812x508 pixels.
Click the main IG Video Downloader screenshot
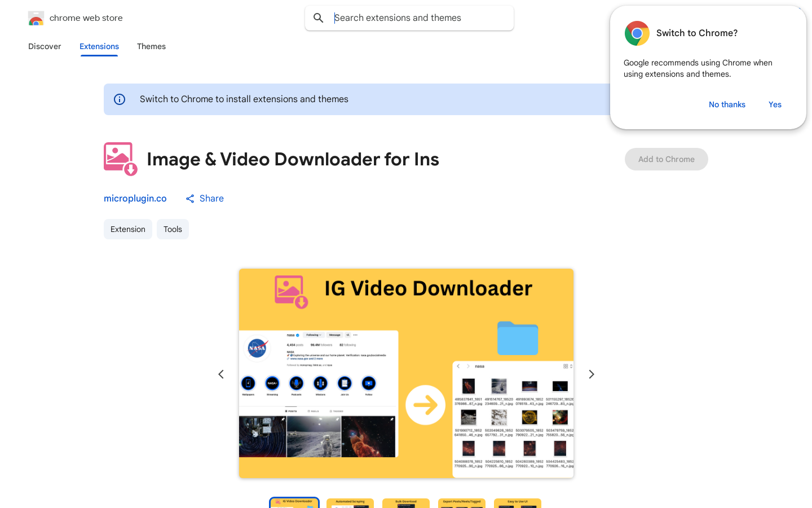[406, 373]
